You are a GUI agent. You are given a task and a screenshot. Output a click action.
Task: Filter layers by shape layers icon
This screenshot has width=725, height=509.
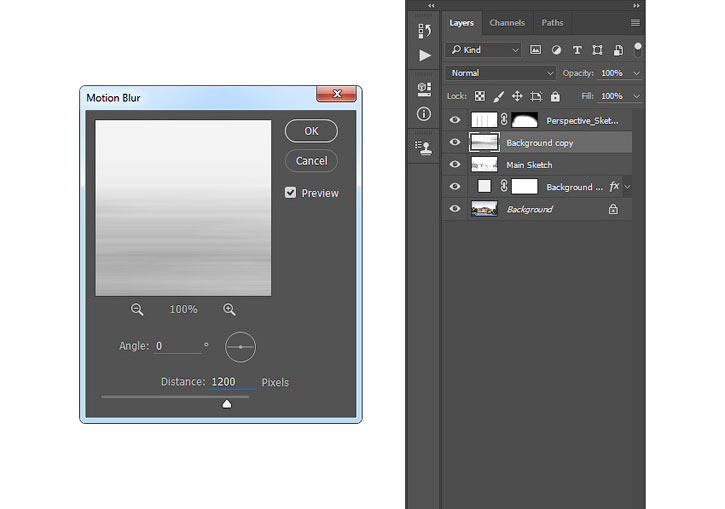597,50
